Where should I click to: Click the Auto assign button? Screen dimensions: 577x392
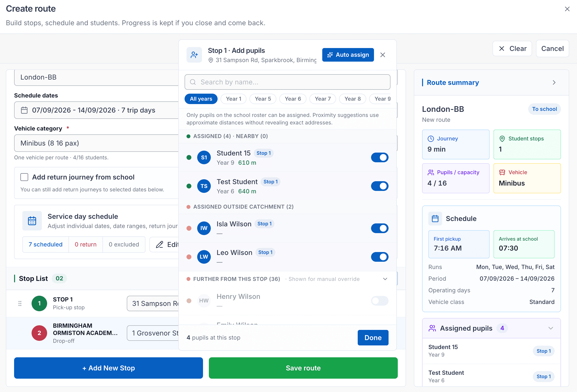(x=348, y=55)
